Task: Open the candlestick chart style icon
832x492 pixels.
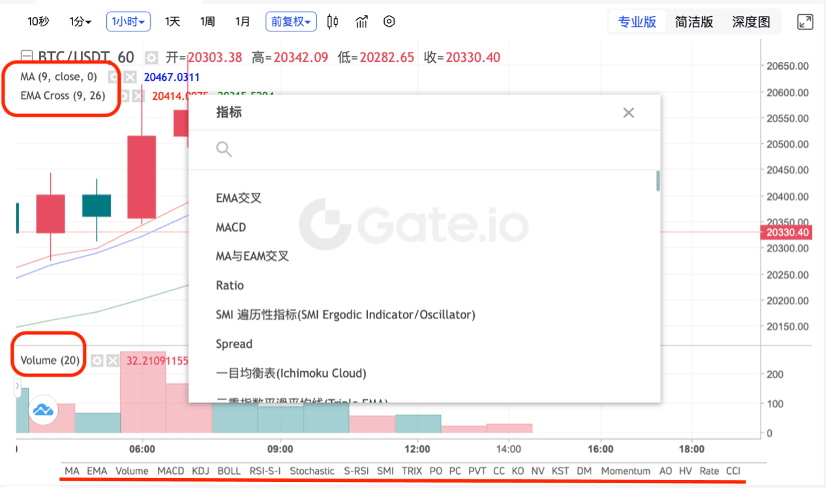Action: (333, 21)
